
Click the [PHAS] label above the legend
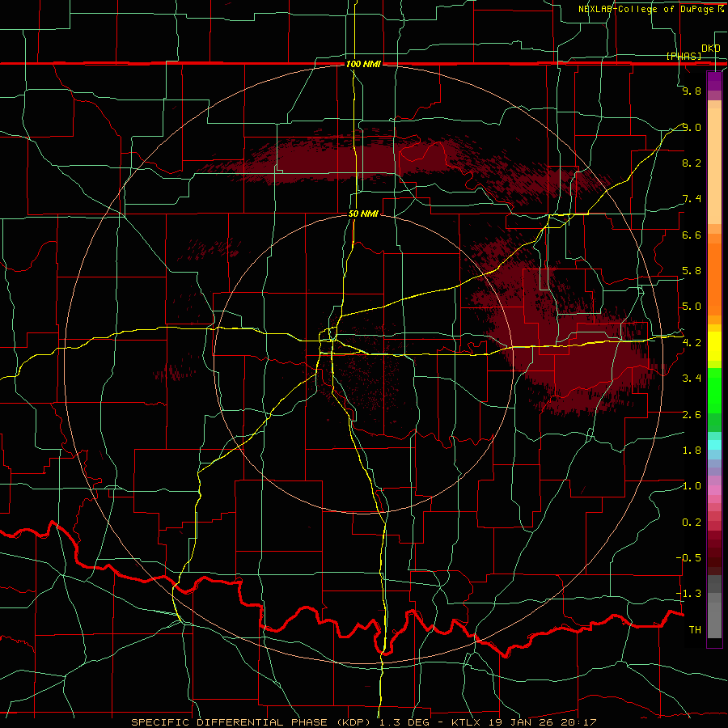684,56
